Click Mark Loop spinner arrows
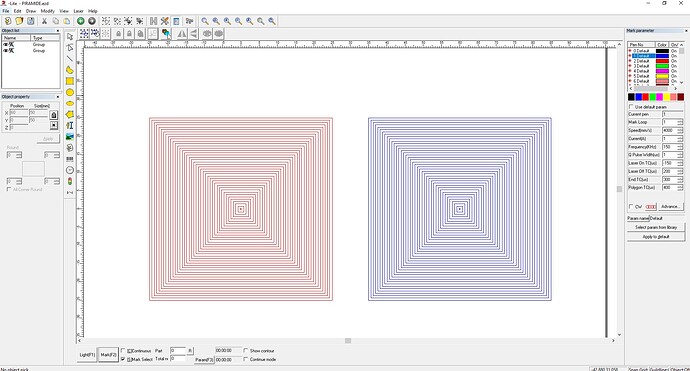 [680, 122]
